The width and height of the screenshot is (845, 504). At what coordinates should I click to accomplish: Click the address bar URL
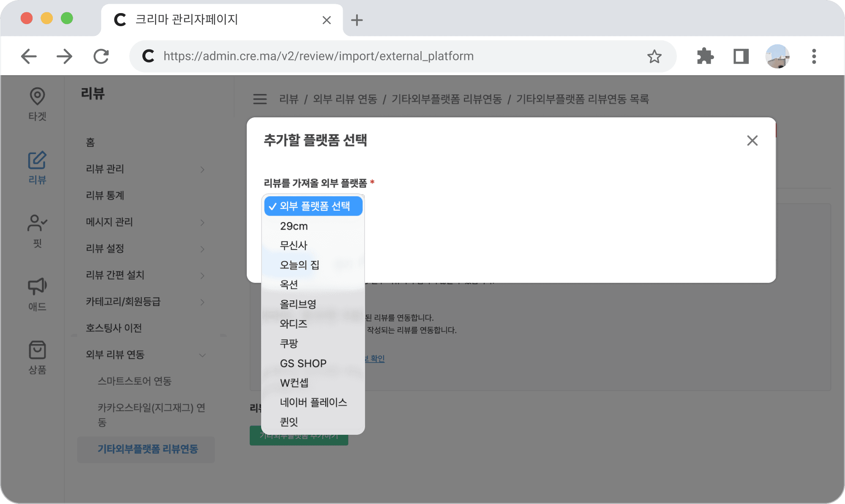(x=319, y=56)
